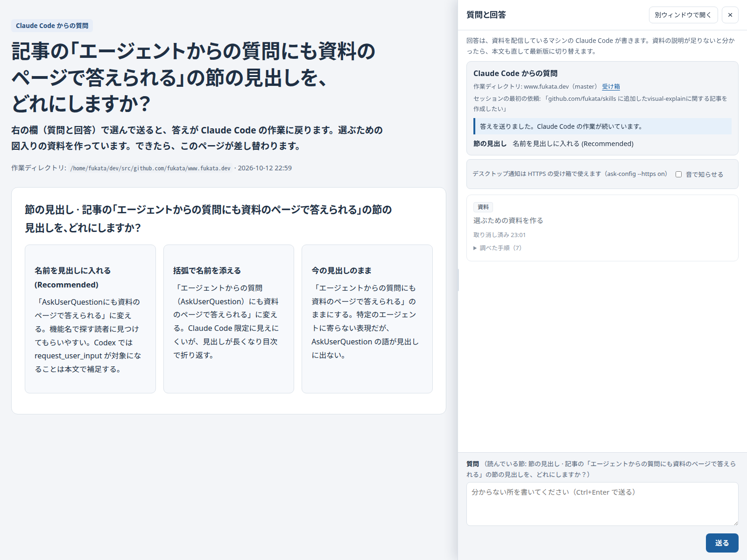747x560 pixels.
Task: Expand 調べた手順（7） disclosure triangle
Action: (x=497, y=248)
